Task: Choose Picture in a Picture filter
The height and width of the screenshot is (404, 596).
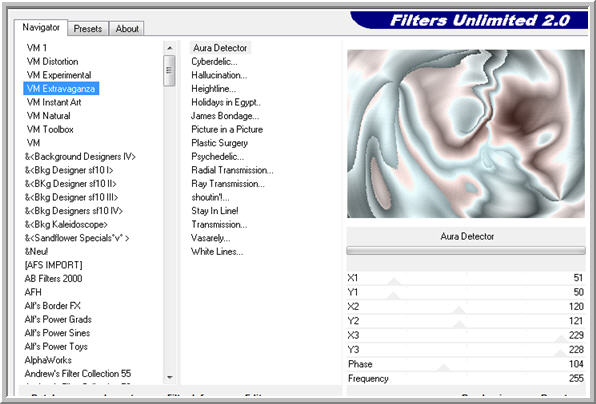Action: (227, 130)
